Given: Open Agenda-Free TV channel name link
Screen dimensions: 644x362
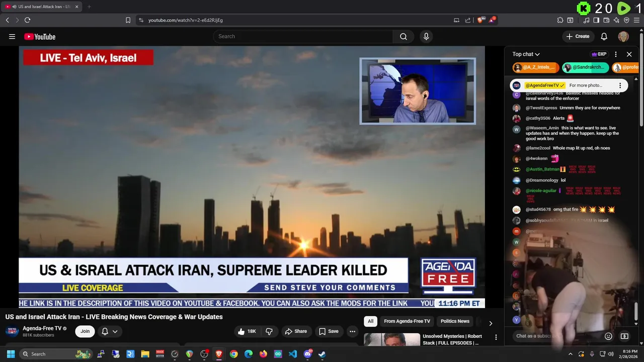Looking at the screenshot, I should (x=42, y=328).
